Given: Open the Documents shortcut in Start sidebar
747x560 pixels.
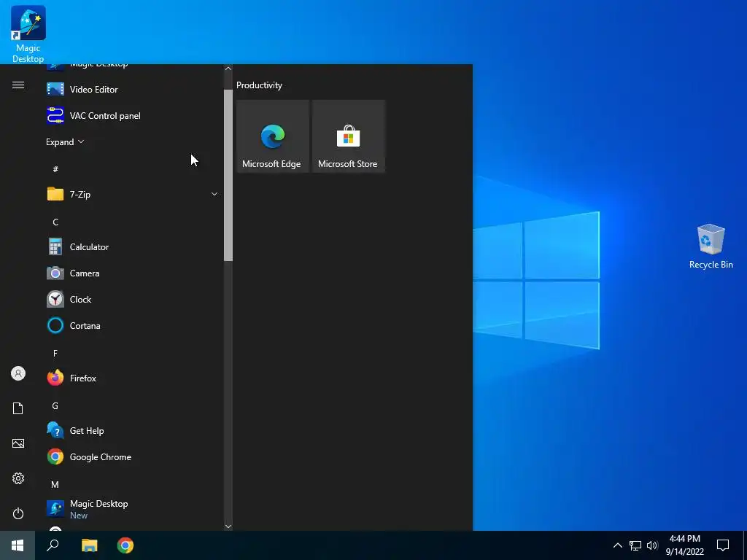Looking at the screenshot, I should click(x=18, y=408).
